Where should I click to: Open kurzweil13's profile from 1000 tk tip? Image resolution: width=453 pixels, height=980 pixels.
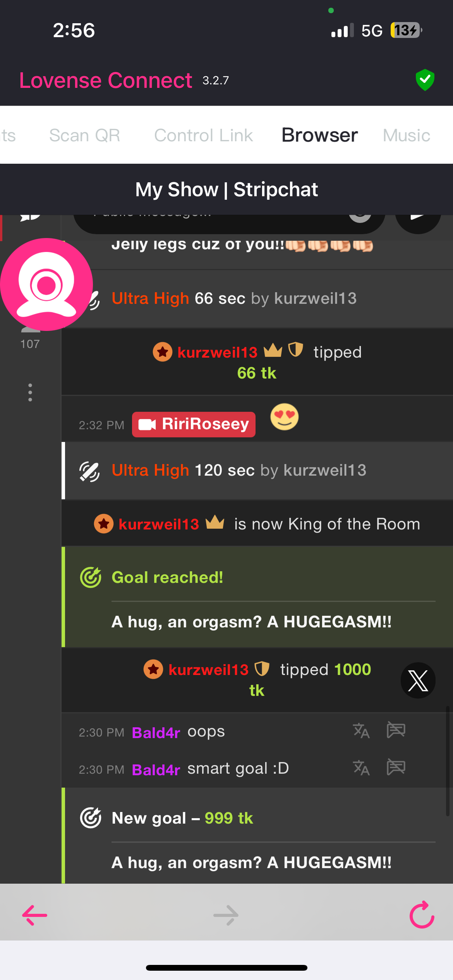pyautogui.click(x=208, y=670)
